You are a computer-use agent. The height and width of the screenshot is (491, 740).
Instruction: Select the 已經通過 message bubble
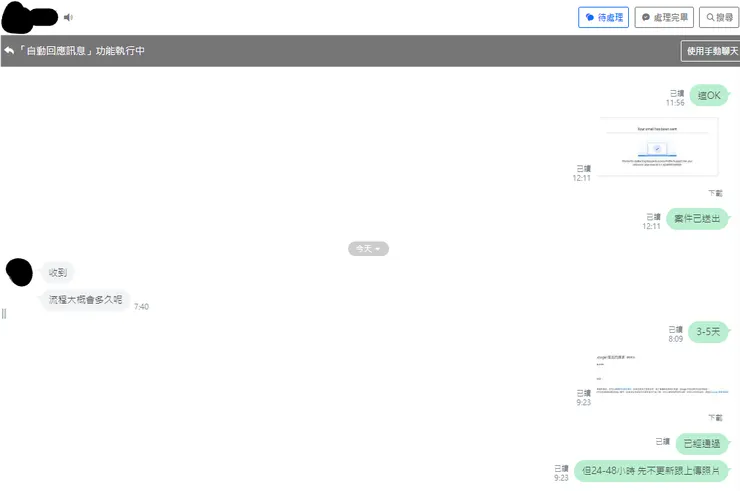(x=702, y=443)
